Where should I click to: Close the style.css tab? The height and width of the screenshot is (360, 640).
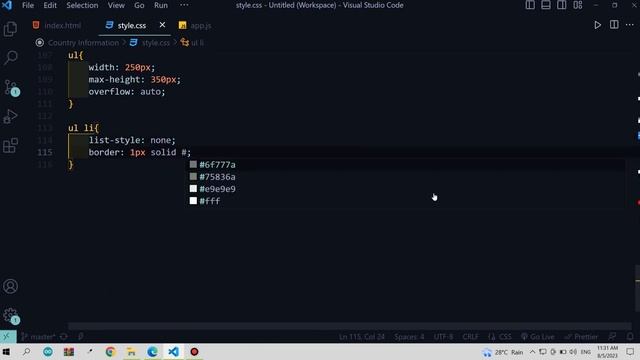[x=162, y=25]
